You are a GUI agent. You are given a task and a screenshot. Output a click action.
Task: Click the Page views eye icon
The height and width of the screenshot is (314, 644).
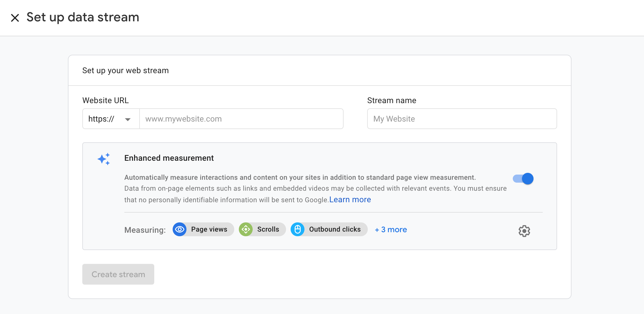(180, 229)
